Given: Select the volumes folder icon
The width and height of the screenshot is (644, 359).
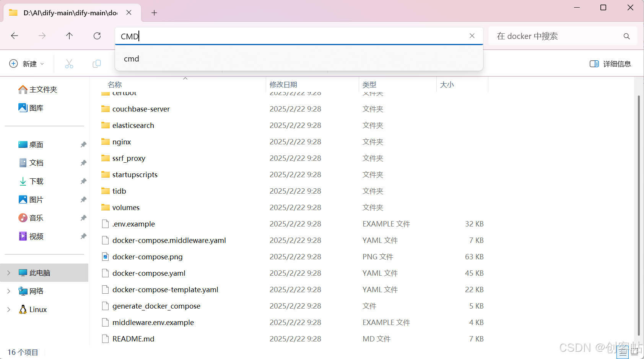Looking at the screenshot, I should point(106,207).
